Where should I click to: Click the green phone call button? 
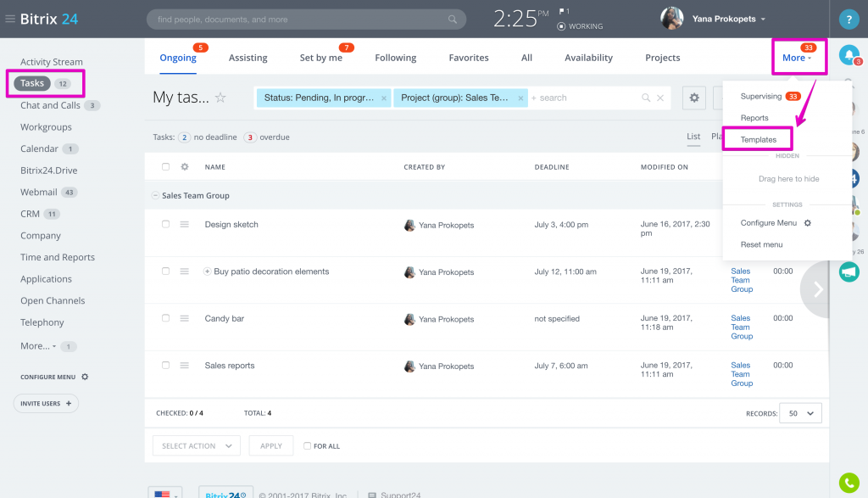point(849,483)
